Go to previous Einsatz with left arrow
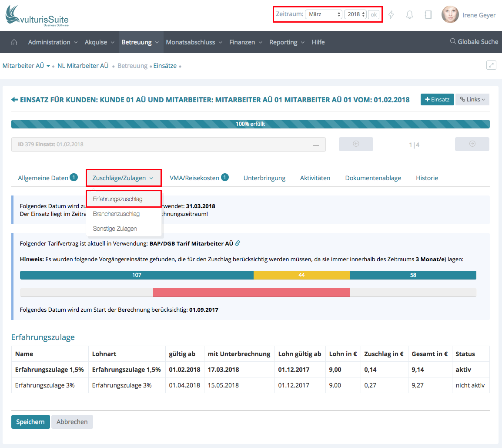502x448 pixels. 356,144
